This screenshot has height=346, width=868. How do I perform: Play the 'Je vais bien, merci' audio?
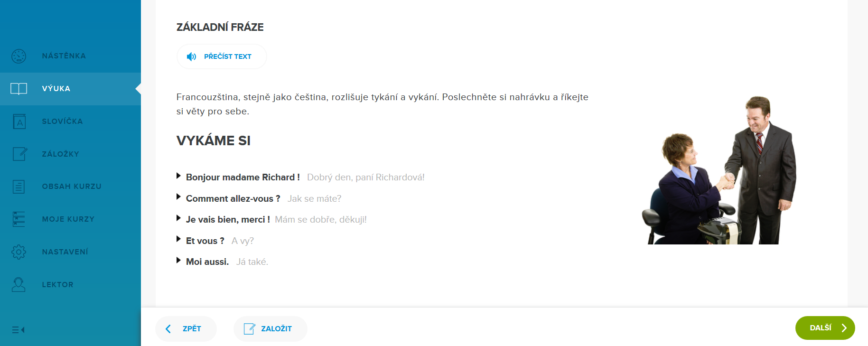point(179,218)
